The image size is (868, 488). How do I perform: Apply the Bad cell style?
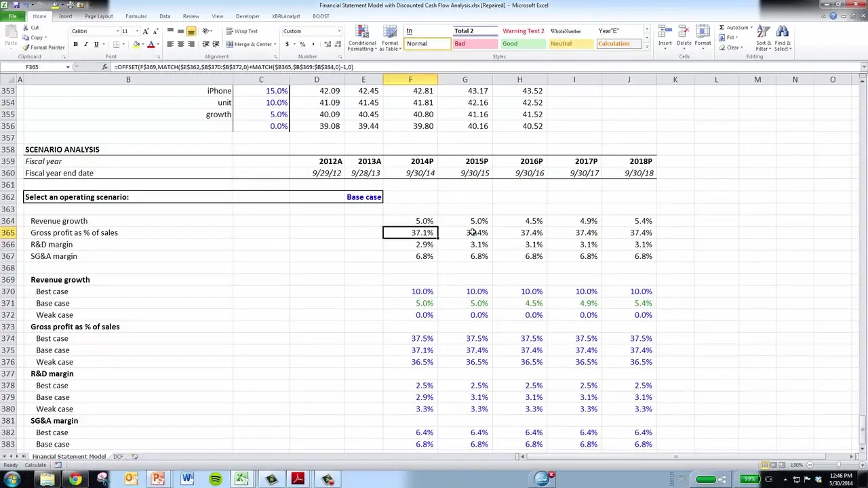coord(475,44)
